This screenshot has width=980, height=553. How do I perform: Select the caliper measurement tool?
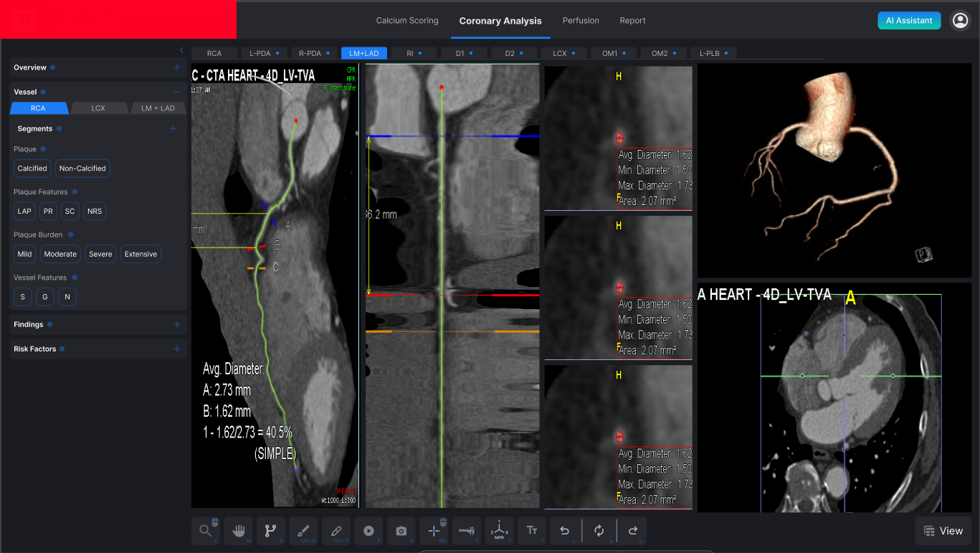click(x=467, y=531)
